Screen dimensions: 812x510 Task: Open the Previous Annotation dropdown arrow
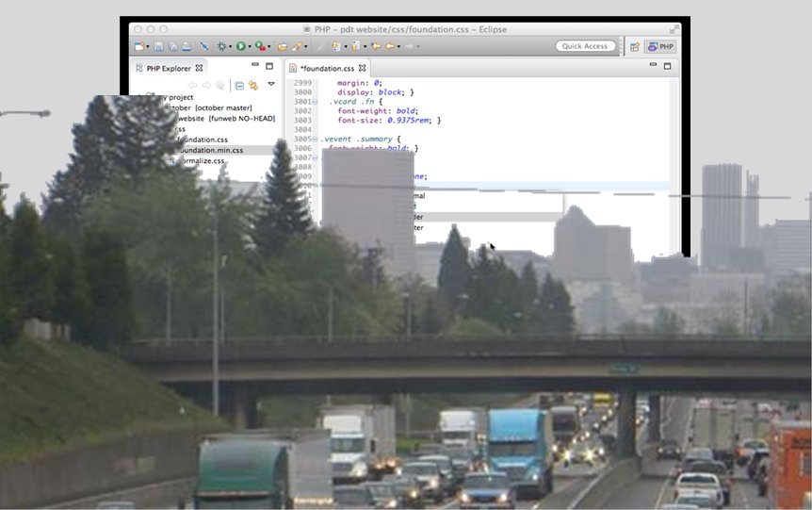pos(365,46)
